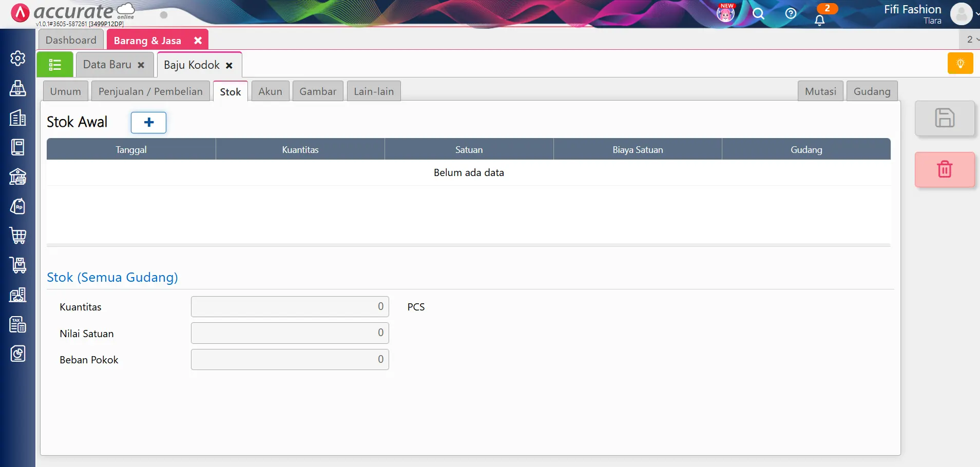Click the Kuantitas input field
Viewport: 980px width, 467px height.
point(290,306)
